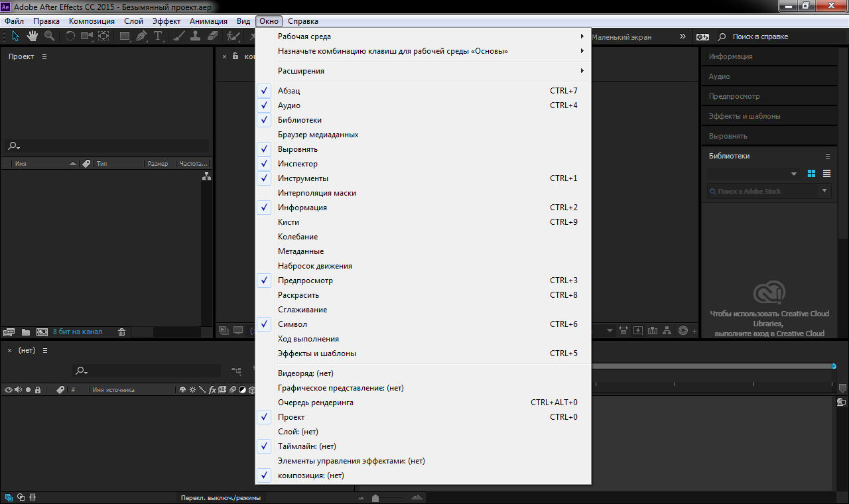Click 8 бит на канал color depth
Screen dimensions: 849x504
78,332
